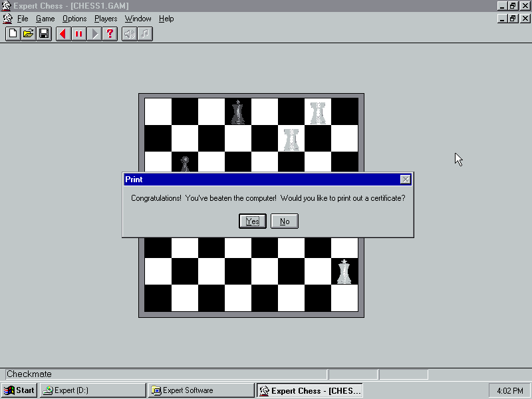Click the white king piece
Viewport: 532px width, 399px height.
pyautogui.click(x=344, y=272)
